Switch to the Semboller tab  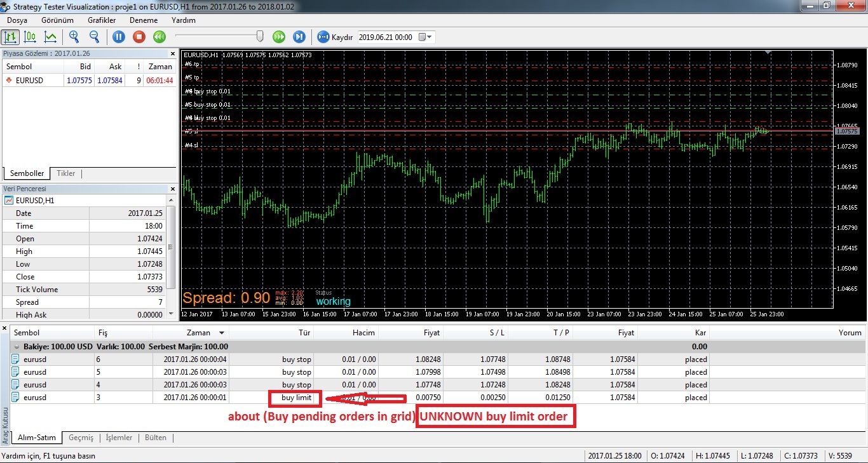click(x=27, y=173)
